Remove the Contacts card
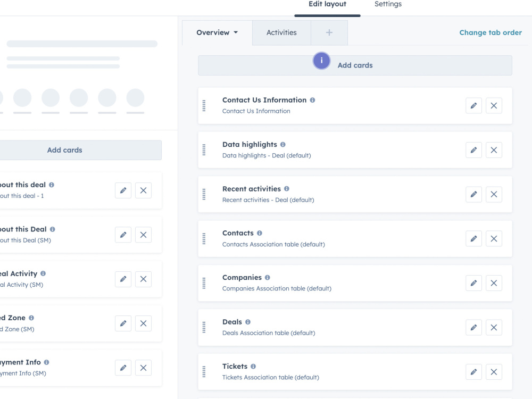 [494, 239]
